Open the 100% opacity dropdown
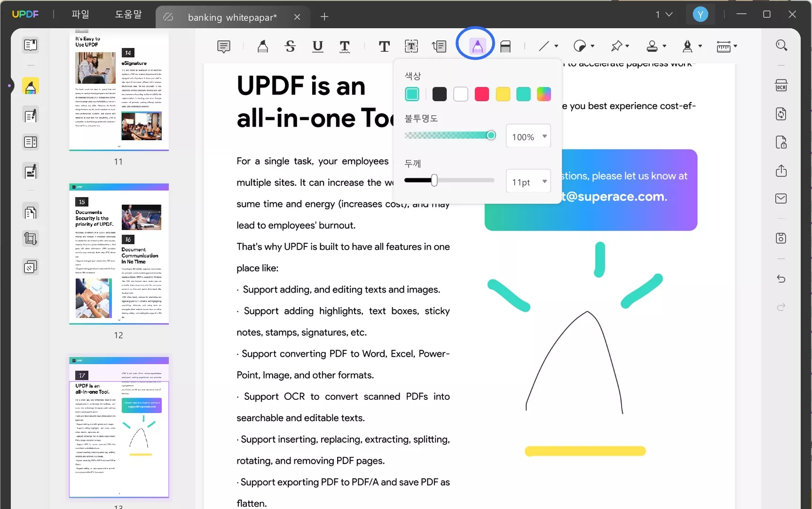Screen dimensions: 812x509 click(528, 136)
